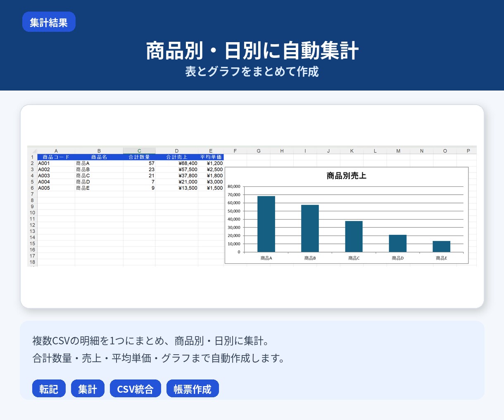504x420 pixels.
Task: Select column A header
Action: [x=56, y=151]
